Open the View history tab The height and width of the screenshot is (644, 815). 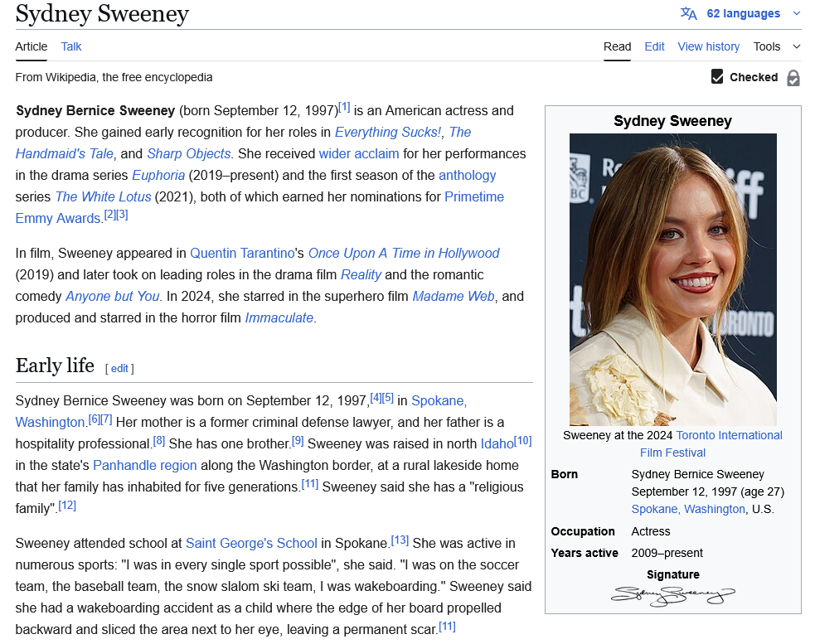pos(708,46)
